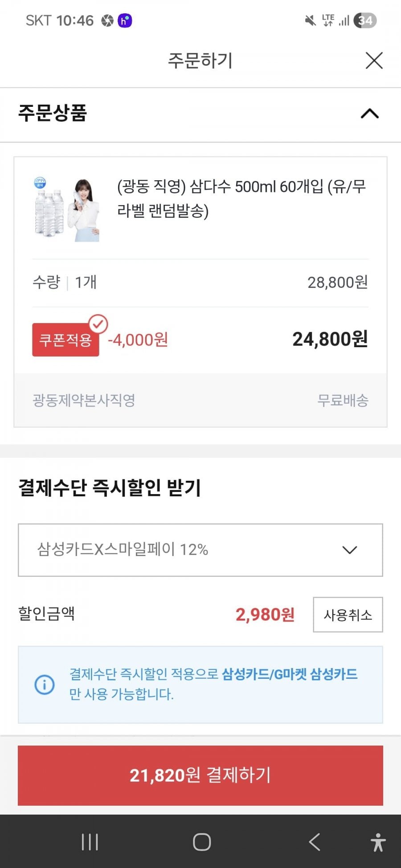Screen dimensions: 401x868
Task: Tap the 주문상품 section header
Action: pyautogui.click(x=53, y=113)
